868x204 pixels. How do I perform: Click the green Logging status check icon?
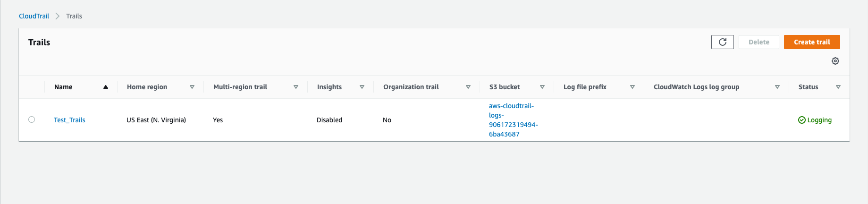(x=801, y=120)
